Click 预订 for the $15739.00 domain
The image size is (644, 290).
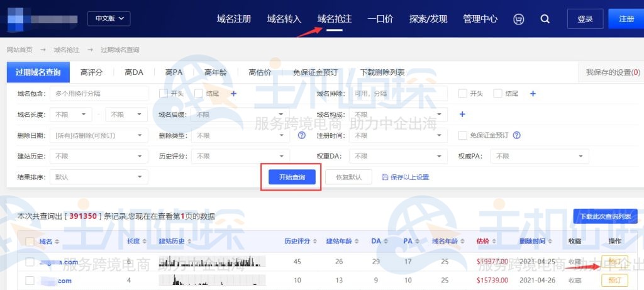(x=615, y=281)
